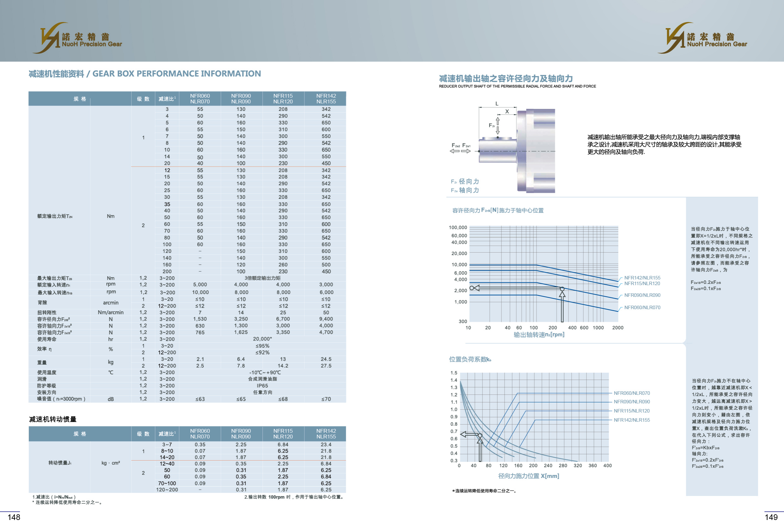Click the radial force value '9,400'
The height and width of the screenshot is (532, 784).
(x=326, y=319)
